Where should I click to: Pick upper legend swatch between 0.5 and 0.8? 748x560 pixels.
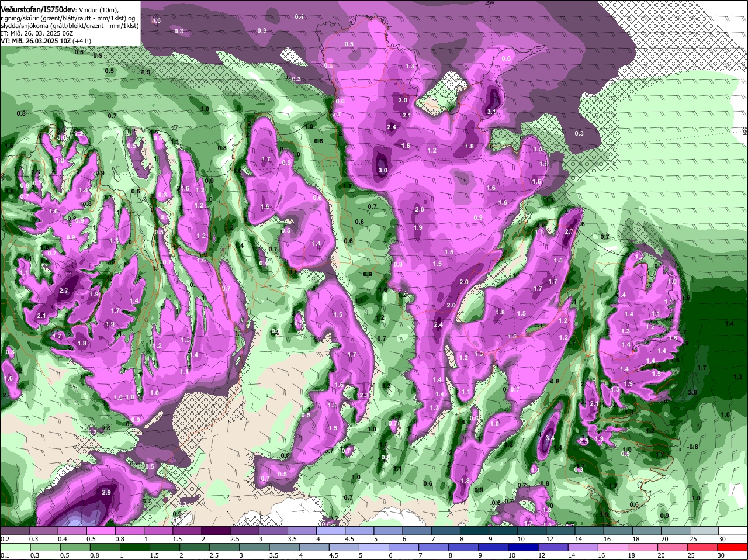click(100, 531)
